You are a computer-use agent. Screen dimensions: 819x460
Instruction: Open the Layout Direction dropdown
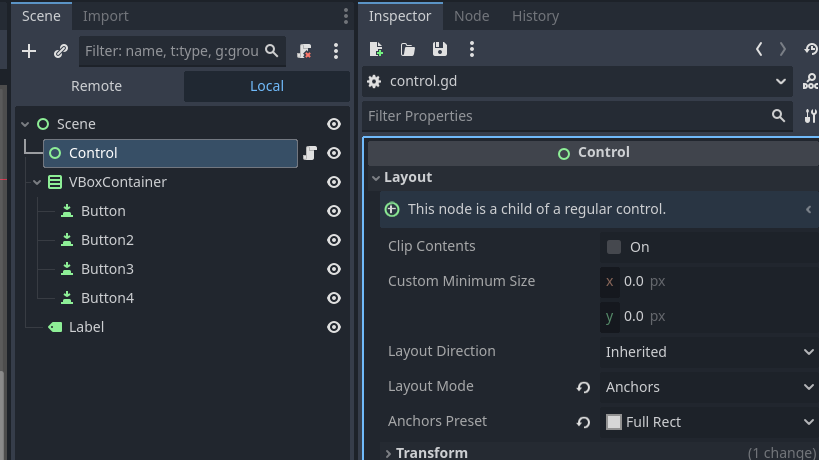pyautogui.click(x=709, y=352)
